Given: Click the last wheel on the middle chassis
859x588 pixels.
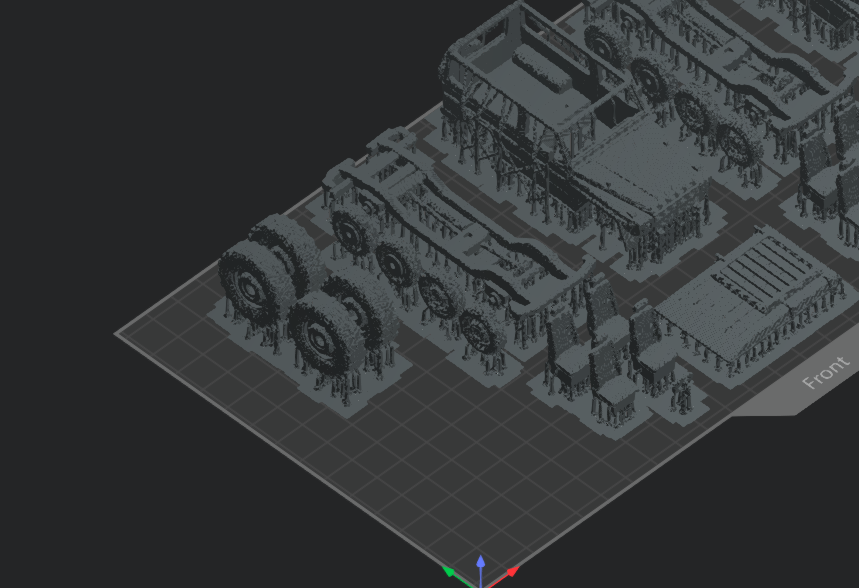Looking at the screenshot, I should click(x=484, y=330).
